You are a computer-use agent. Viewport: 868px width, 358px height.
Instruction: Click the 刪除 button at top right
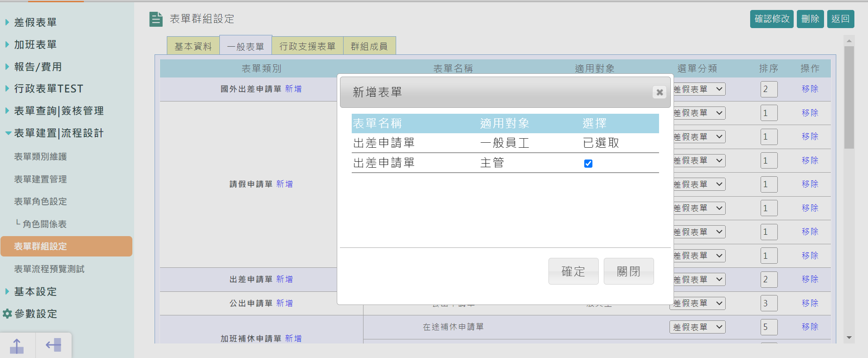[x=810, y=19]
